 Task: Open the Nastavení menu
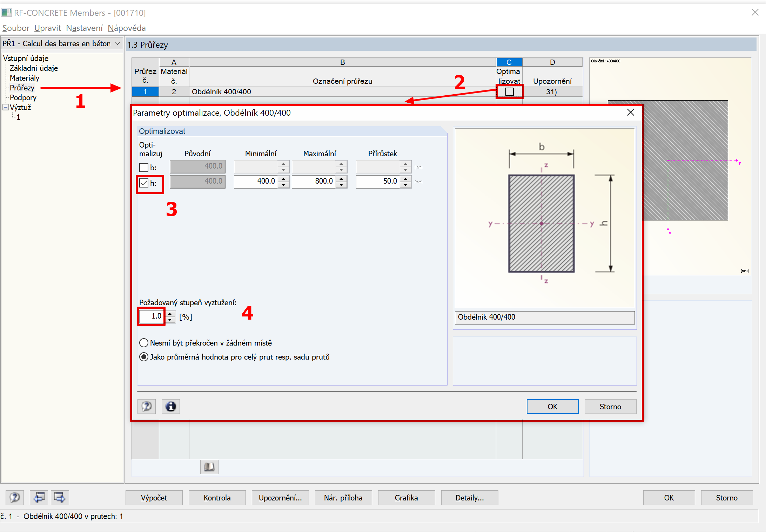pos(84,28)
